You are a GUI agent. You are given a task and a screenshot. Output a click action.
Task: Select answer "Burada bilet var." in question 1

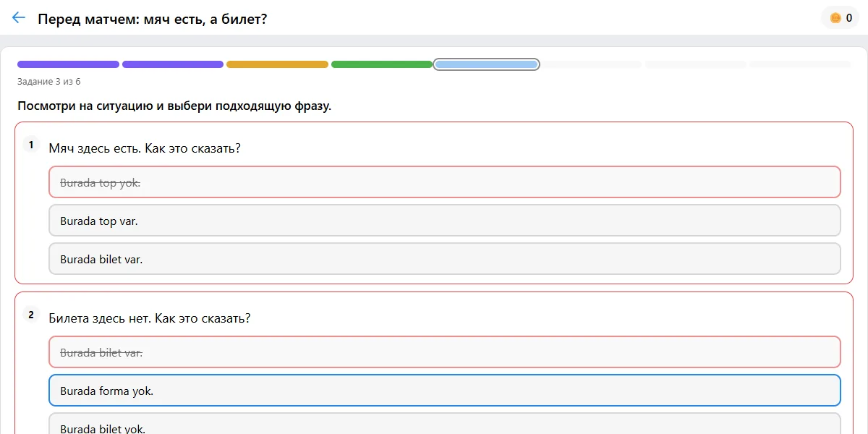point(445,259)
